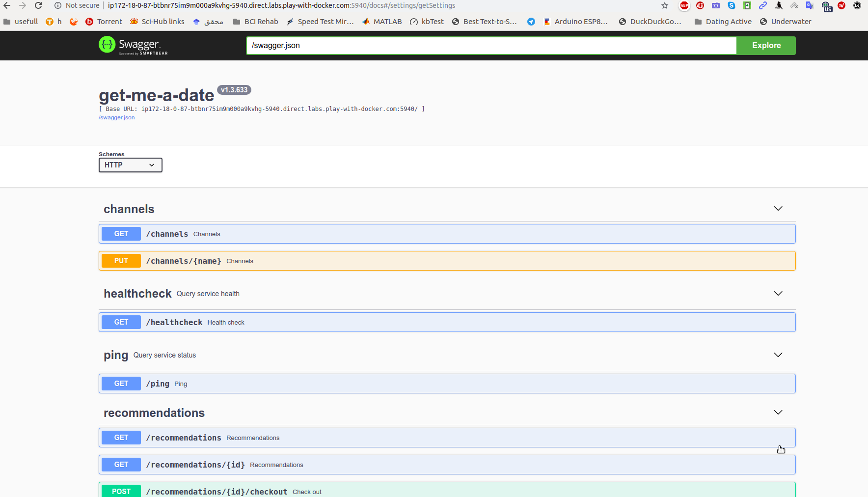Go forward in browser history
The image size is (868, 497).
(x=23, y=5)
